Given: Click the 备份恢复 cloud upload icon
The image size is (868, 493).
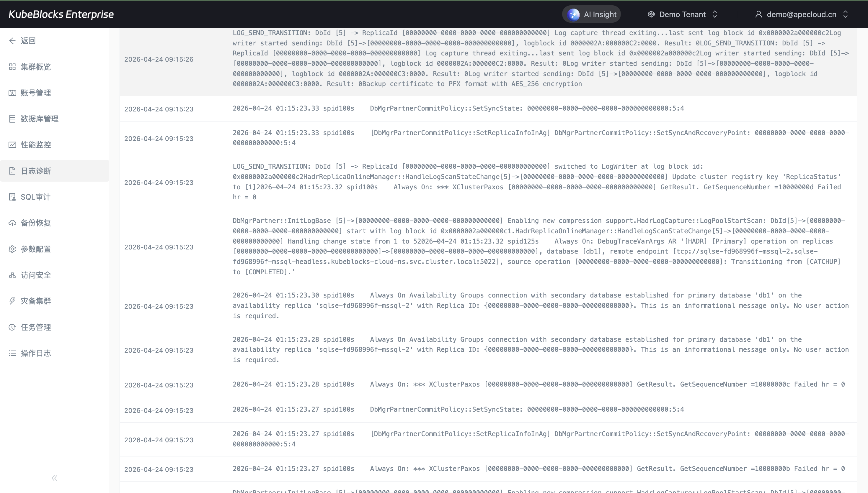Looking at the screenshot, I should 12,223.
